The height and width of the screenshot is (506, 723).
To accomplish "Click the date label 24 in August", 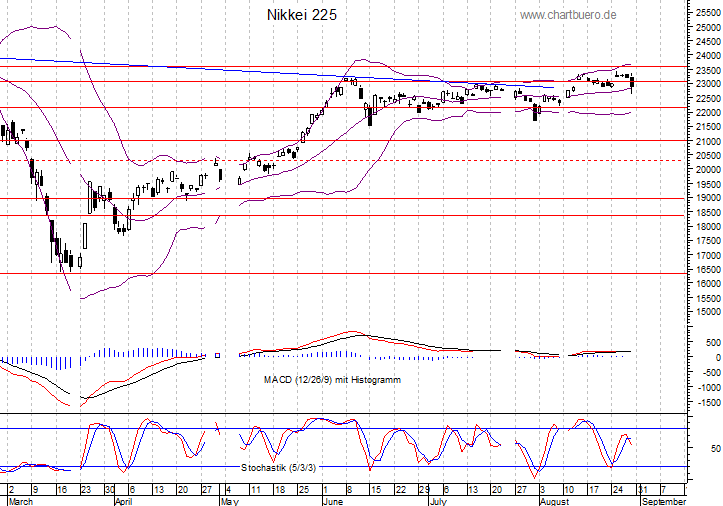I will click(618, 489).
